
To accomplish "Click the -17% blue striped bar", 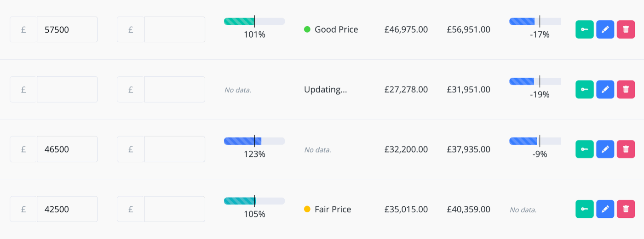I will pyautogui.click(x=535, y=21).
